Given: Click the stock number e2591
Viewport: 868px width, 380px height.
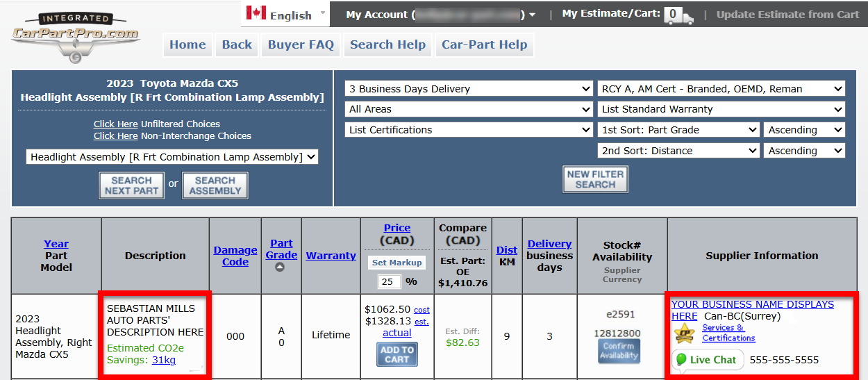Looking at the screenshot, I should coord(621,314).
